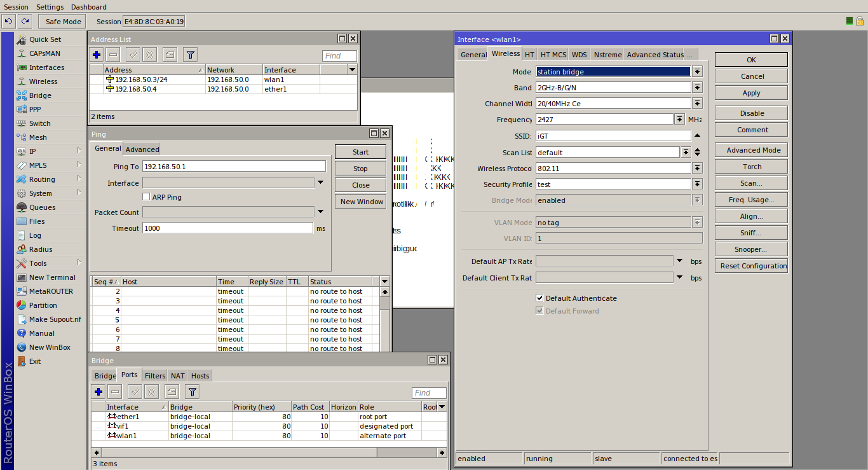Switch to the HT MCS tab
The image size is (868, 470).
point(553,55)
